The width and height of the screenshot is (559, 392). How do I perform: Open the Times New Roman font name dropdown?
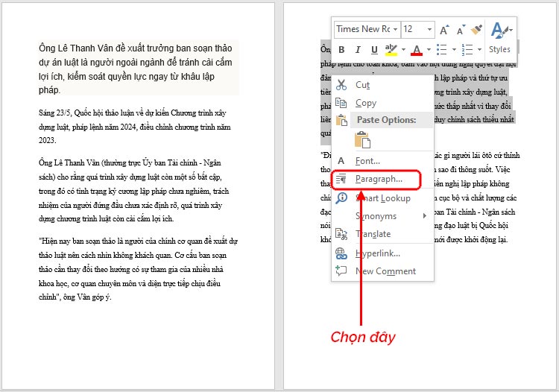pyautogui.click(x=395, y=29)
